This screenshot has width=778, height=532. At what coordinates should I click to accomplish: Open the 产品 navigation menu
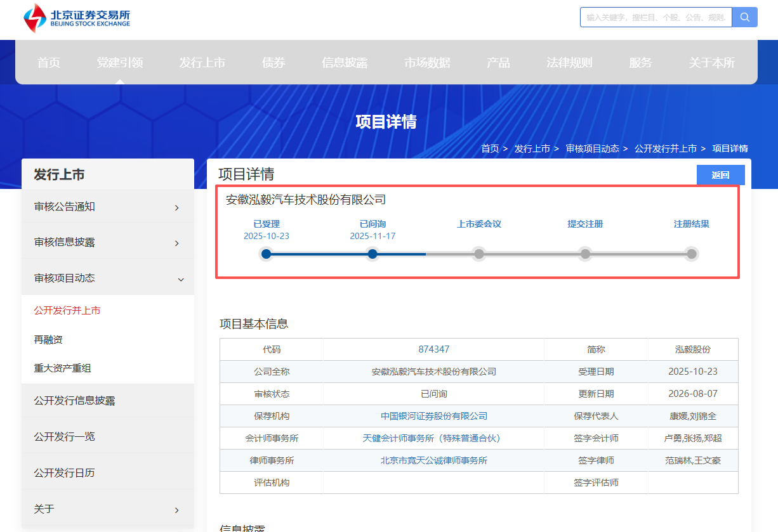[x=498, y=62]
